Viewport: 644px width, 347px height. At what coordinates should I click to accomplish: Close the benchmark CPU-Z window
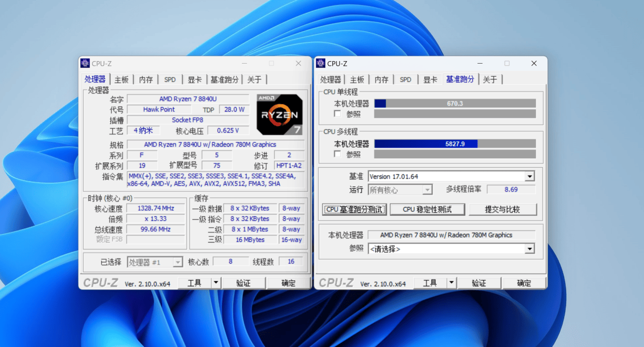pyautogui.click(x=534, y=63)
